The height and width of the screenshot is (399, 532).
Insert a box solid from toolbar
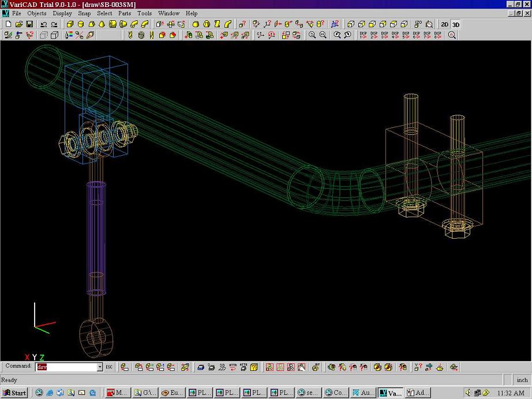point(70,24)
